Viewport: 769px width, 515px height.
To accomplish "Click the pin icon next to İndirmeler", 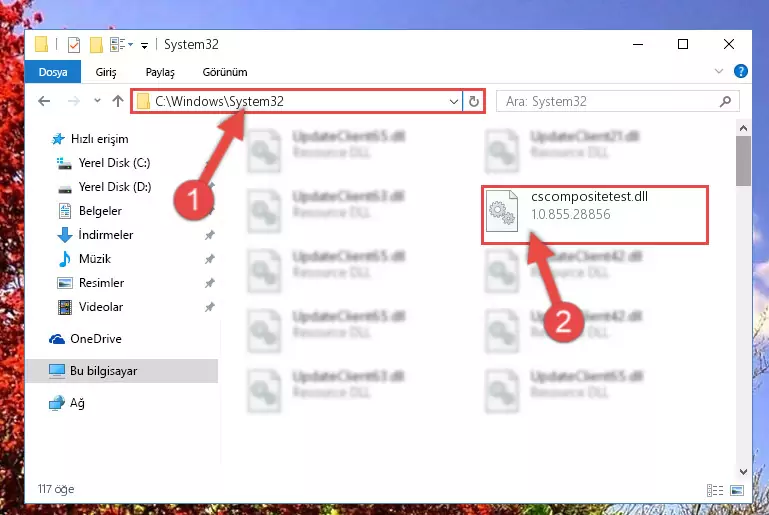I will click(210, 235).
